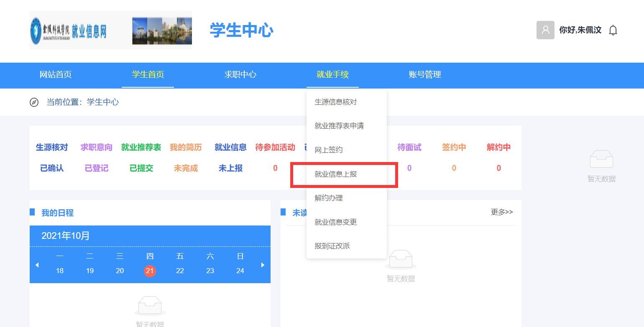Image resolution: width=644 pixels, height=327 pixels.
Task: Click the notification bell icon
Action: pos(613,30)
